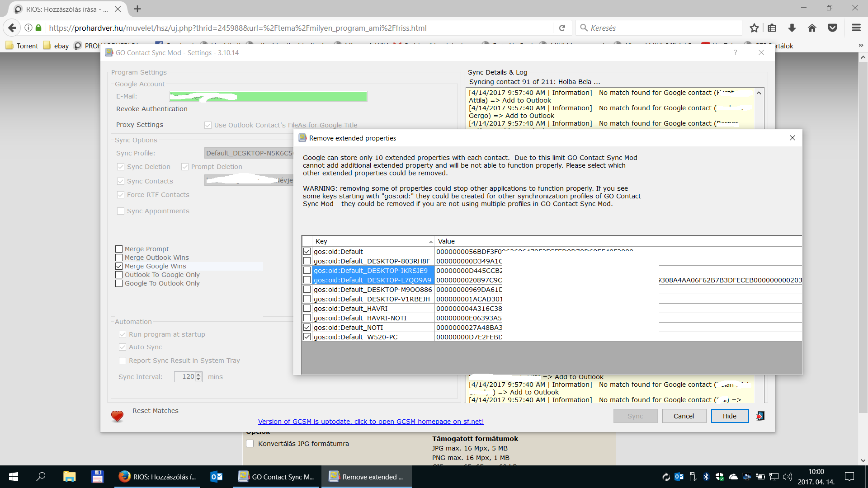This screenshot has height=488, width=868.
Task: Click the Firefox home icon
Action: click(812, 28)
